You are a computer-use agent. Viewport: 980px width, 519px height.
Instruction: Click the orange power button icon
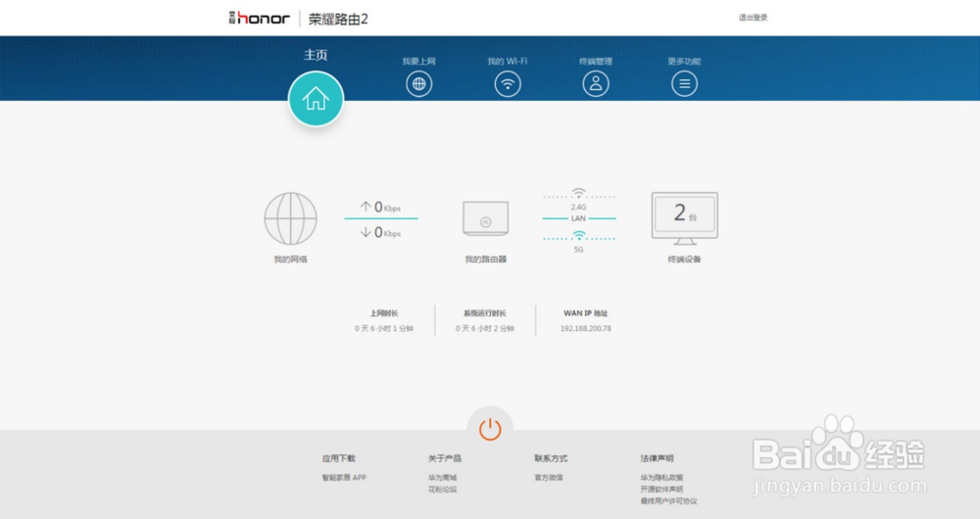click(490, 430)
